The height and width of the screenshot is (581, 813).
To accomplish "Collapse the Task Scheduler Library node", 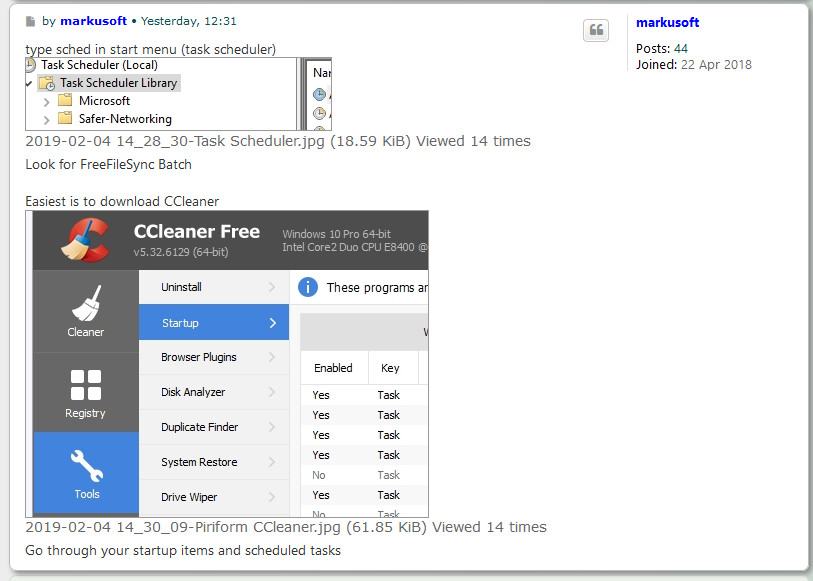I will 29,83.
